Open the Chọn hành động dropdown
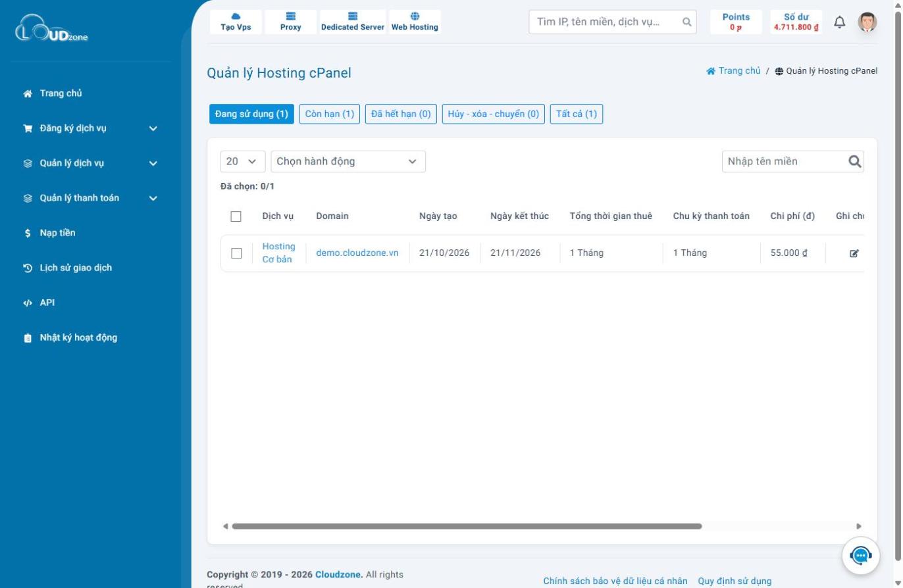The height and width of the screenshot is (588, 903). coord(348,162)
